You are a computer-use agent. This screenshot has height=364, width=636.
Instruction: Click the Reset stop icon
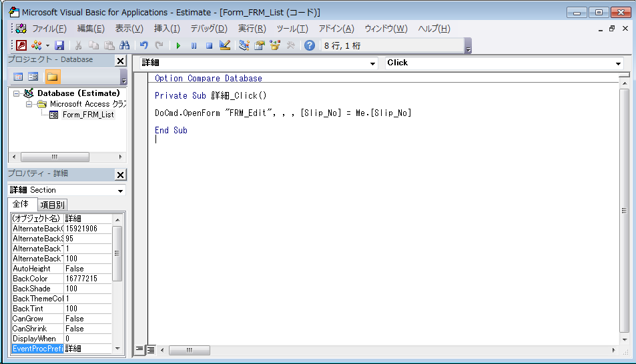tap(210, 46)
